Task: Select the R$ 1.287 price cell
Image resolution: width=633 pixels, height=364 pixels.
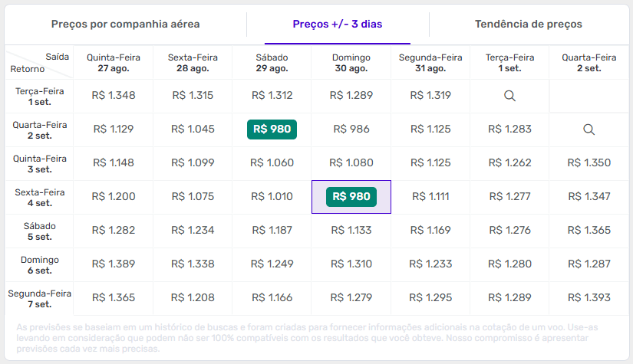Action: tap(588, 264)
